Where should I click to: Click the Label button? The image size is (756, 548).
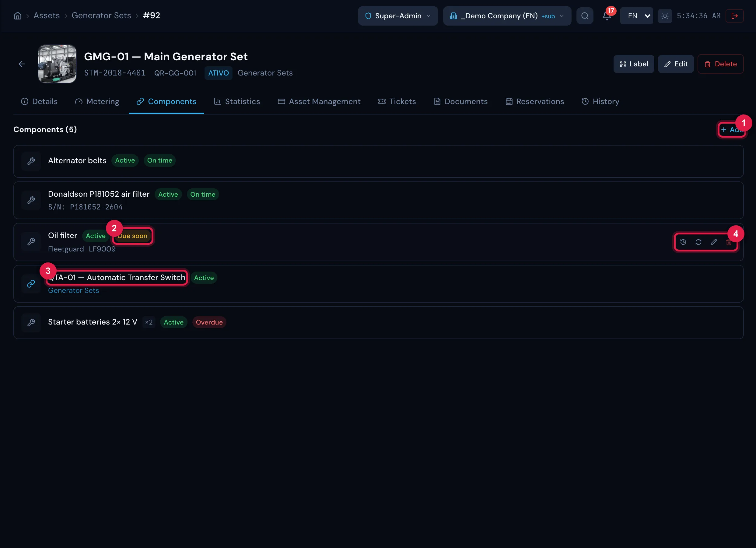point(634,64)
